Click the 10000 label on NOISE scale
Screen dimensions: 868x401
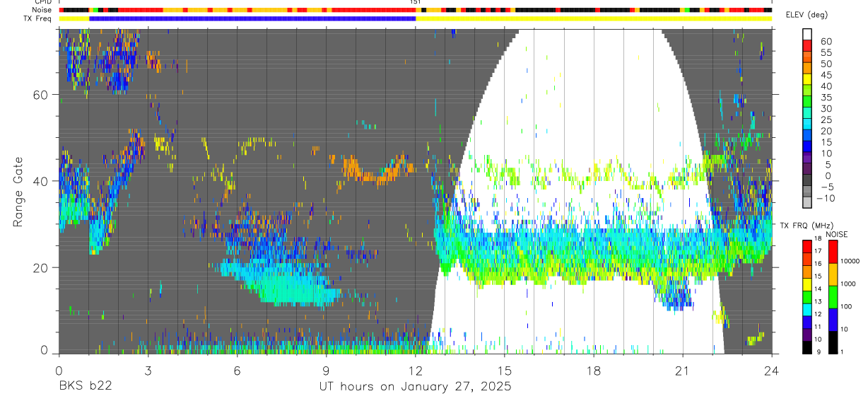[850, 262]
